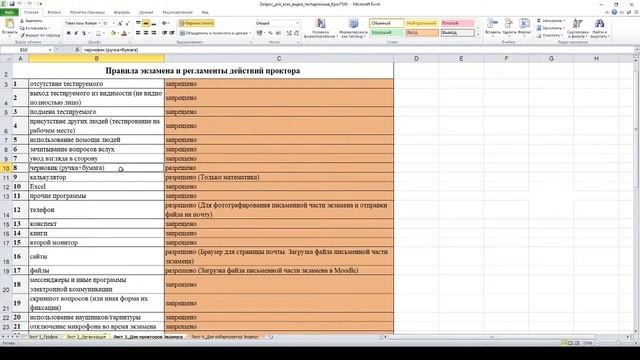
Task: Open Sort and Filter menu
Action: point(578,28)
